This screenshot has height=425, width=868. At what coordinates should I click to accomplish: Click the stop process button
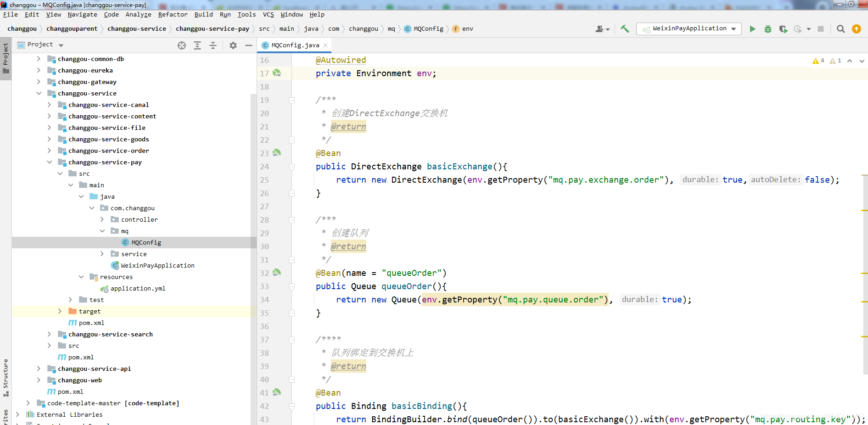click(x=821, y=29)
